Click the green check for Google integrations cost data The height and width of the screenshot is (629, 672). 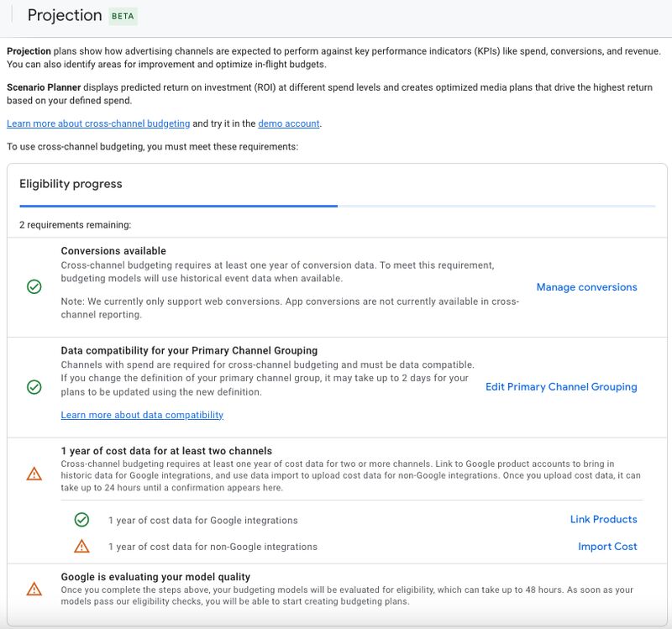(x=81, y=519)
